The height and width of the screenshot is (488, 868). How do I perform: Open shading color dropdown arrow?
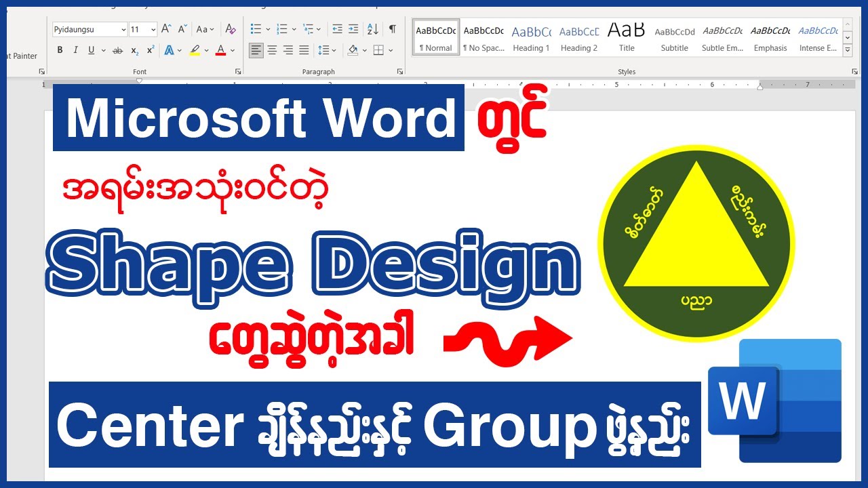(363, 50)
